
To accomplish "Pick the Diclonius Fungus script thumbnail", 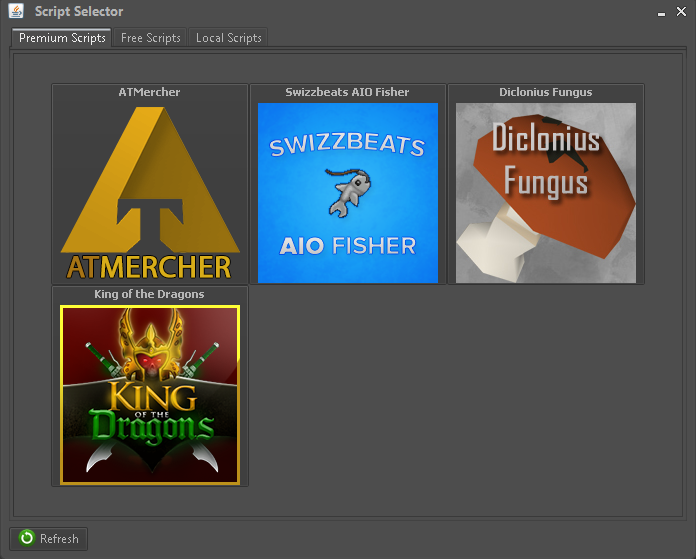I will click(x=546, y=193).
